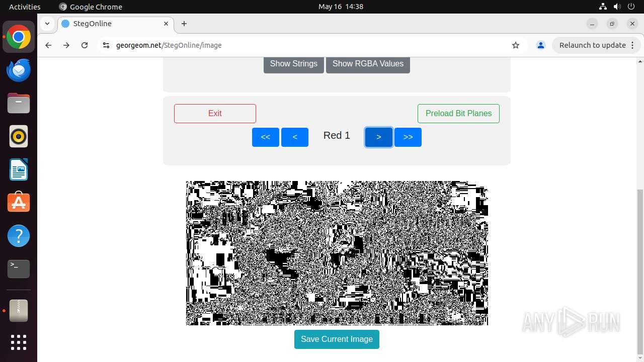644x362 pixels.
Task: Exit the bit plane browser
Action: [x=215, y=114]
